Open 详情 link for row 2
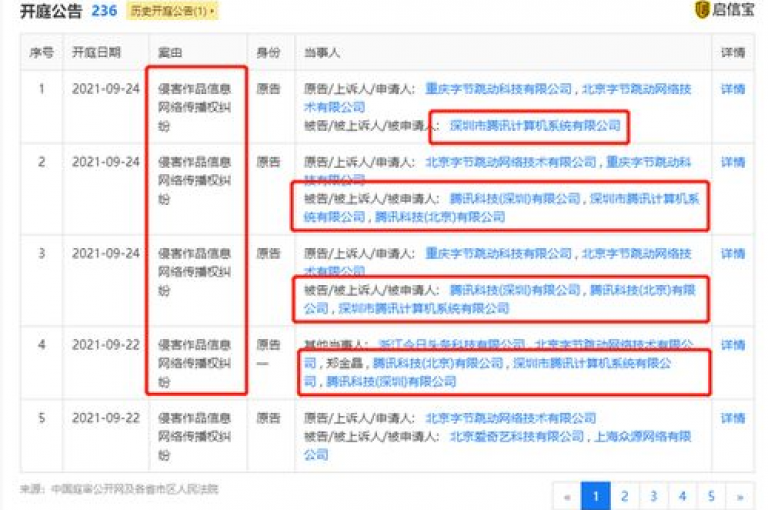768x510 pixels. coord(733,162)
